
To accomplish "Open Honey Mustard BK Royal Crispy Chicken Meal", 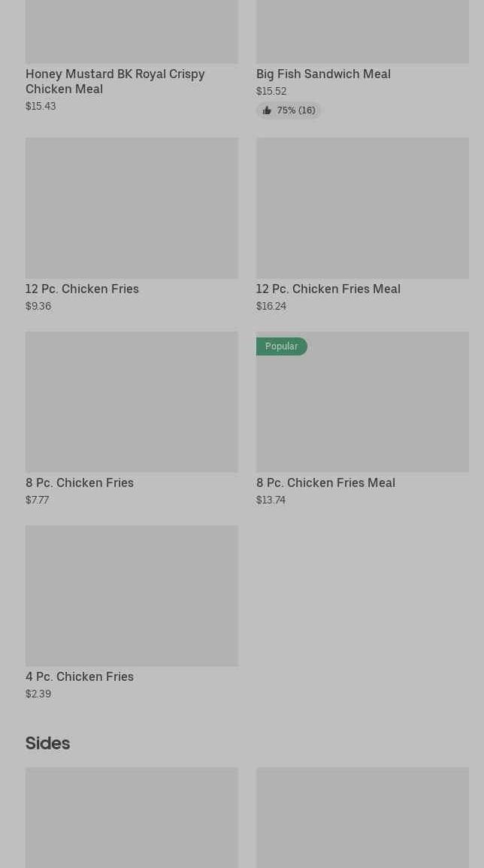I will (115, 81).
